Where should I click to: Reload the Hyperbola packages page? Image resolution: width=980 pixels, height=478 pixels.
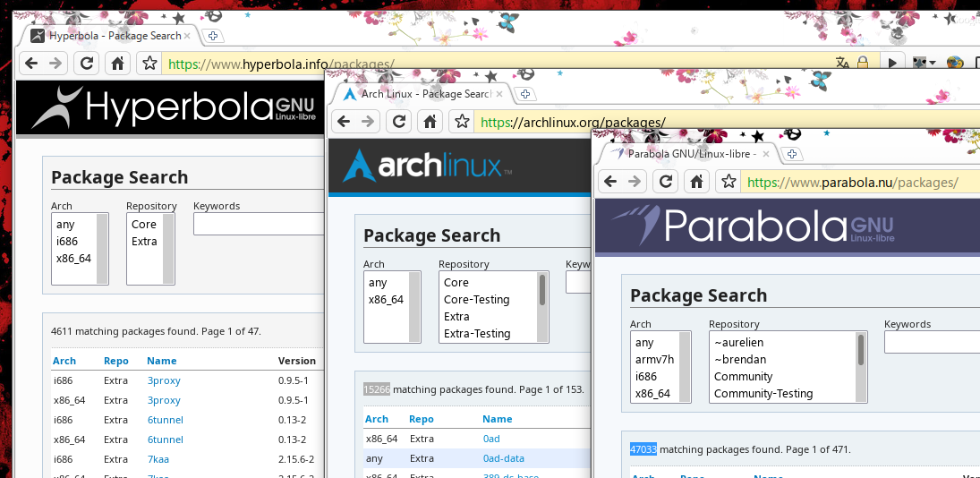86,64
